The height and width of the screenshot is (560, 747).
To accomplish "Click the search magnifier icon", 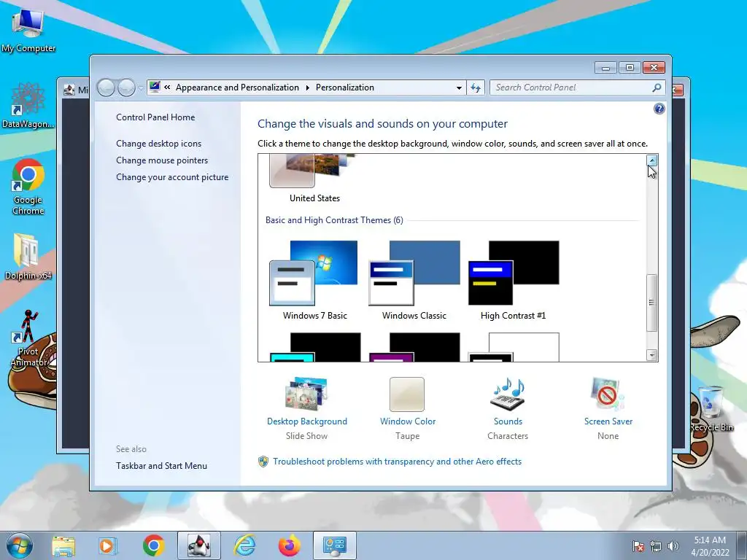I will (x=657, y=87).
